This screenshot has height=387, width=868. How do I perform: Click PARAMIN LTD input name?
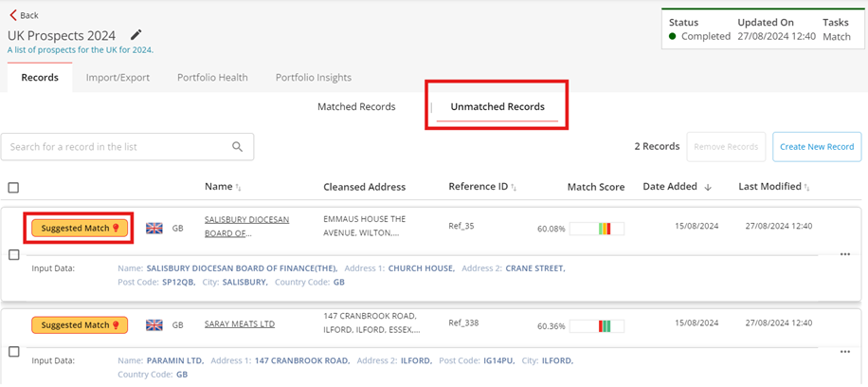[x=175, y=361]
